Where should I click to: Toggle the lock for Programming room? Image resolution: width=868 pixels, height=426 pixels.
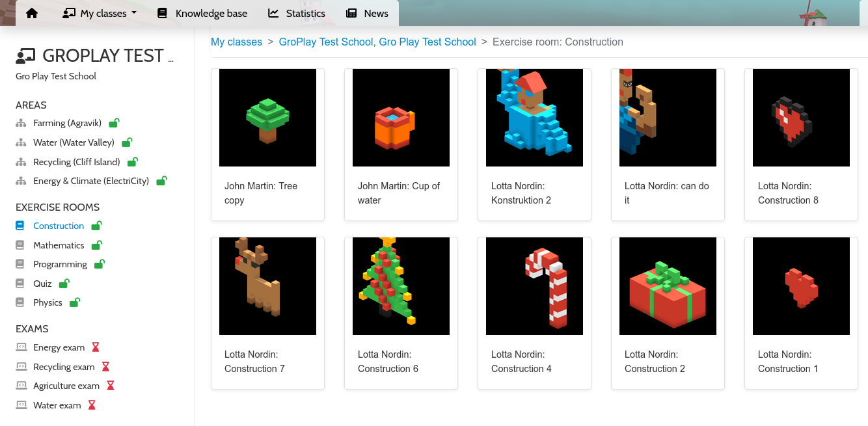coord(100,263)
